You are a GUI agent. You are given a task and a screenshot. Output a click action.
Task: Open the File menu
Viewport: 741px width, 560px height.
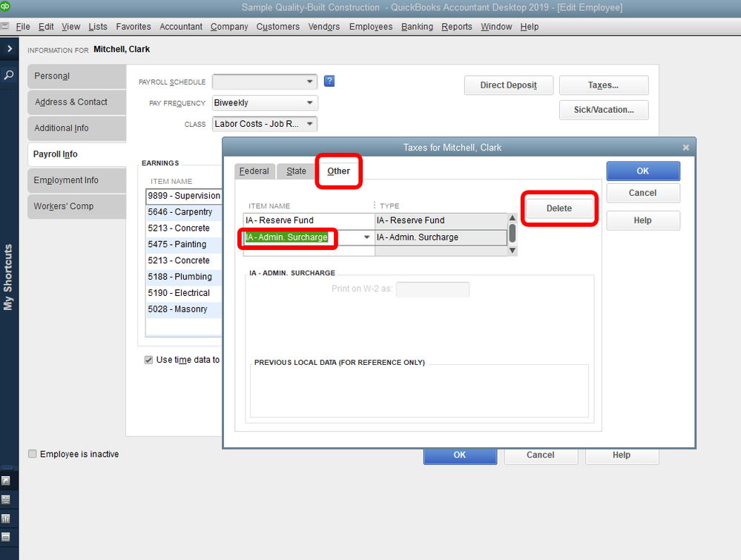[23, 27]
